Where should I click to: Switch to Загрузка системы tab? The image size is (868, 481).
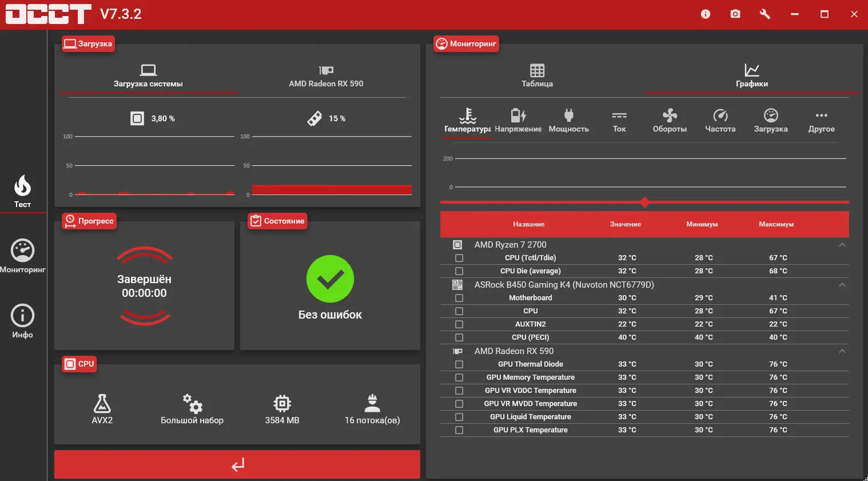tap(148, 76)
